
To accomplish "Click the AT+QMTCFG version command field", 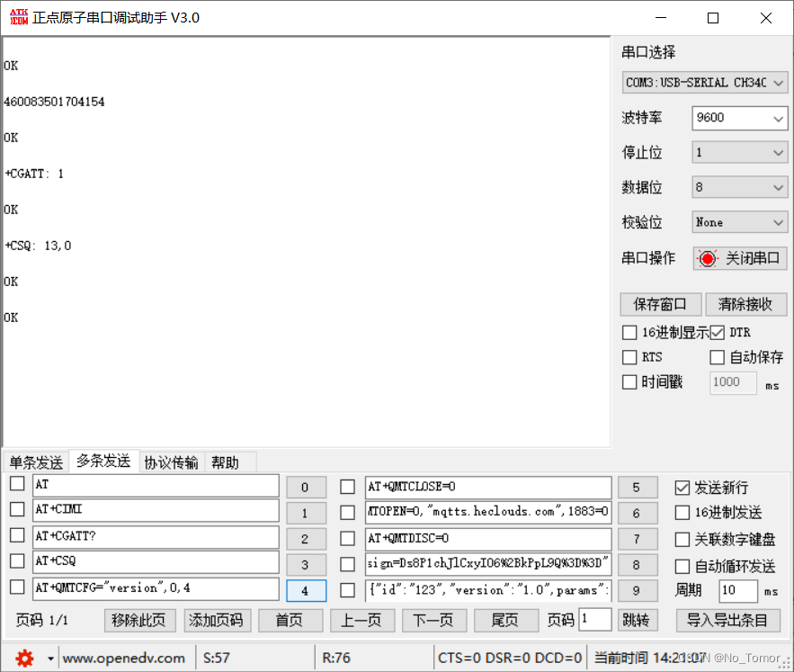I will (x=156, y=589).
